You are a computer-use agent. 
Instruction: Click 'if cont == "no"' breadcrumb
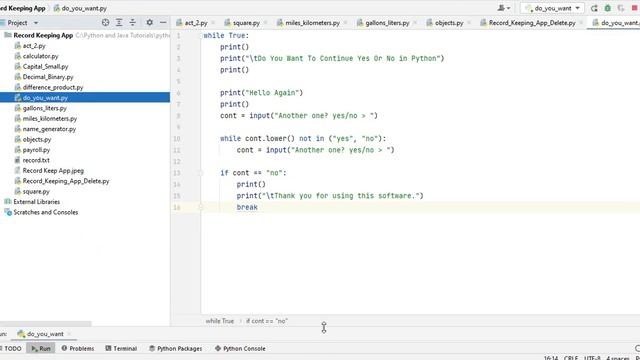tap(267, 321)
